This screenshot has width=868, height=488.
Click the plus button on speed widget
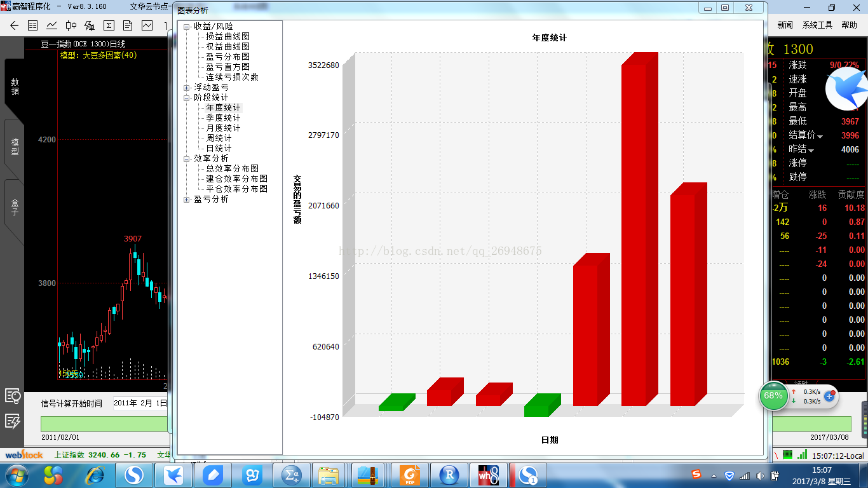(829, 396)
